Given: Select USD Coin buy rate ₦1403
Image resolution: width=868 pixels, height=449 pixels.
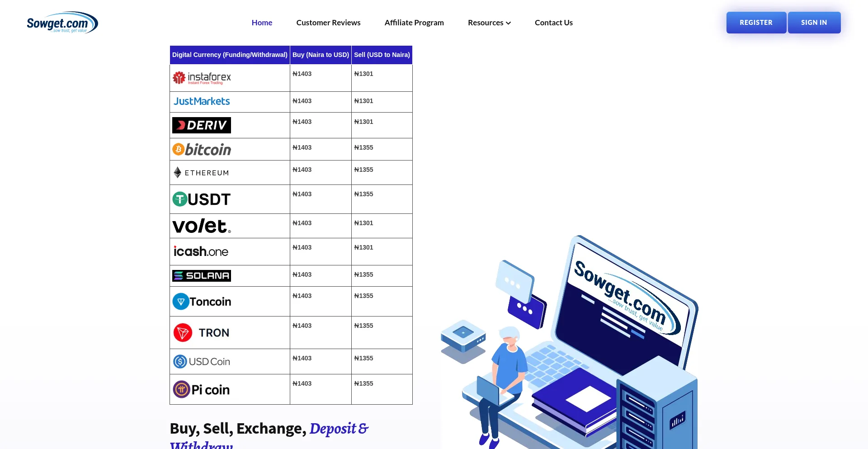Looking at the screenshot, I should [302, 358].
